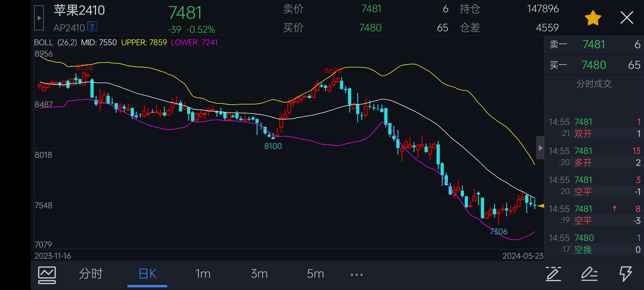The image size is (644, 290).
Task: Select the 卖一 ask price 7481 row
Action: [594, 45]
